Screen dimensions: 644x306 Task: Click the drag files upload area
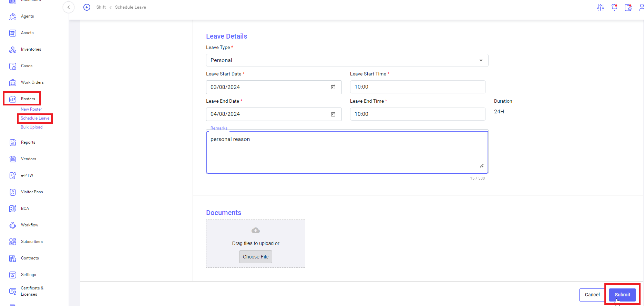(256, 244)
